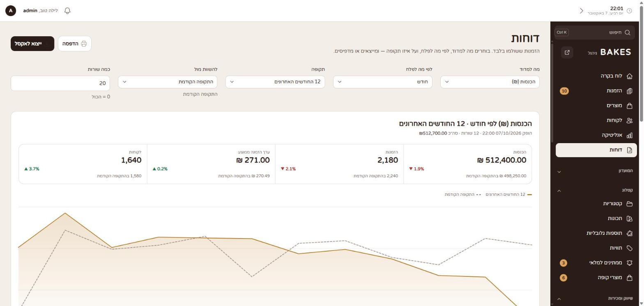Screen dimensions: 644x306
Task: Focus the חיפוש search field
Action: [x=596, y=32]
